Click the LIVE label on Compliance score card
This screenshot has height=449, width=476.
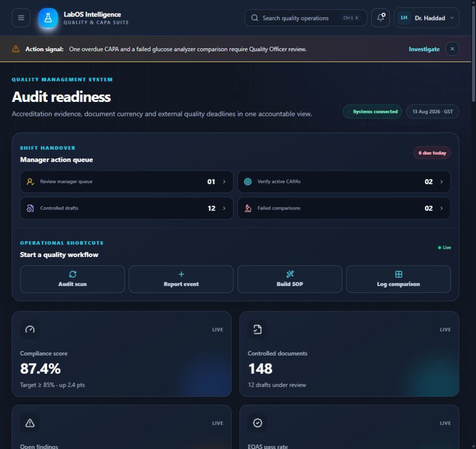[218, 330]
